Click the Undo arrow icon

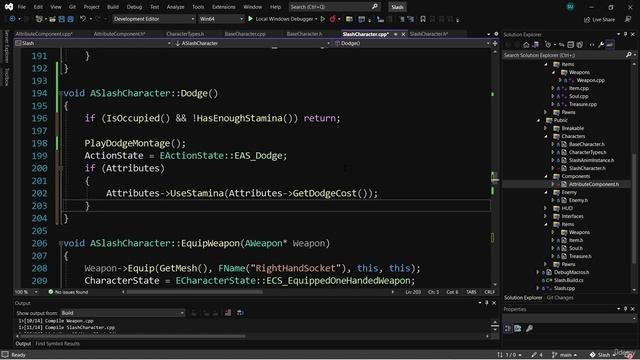click(83, 19)
